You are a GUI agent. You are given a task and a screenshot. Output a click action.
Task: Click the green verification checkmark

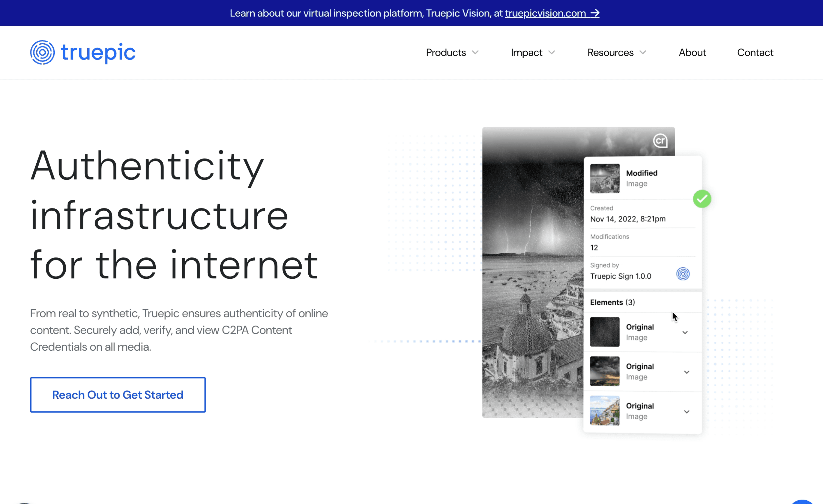click(x=702, y=199)
